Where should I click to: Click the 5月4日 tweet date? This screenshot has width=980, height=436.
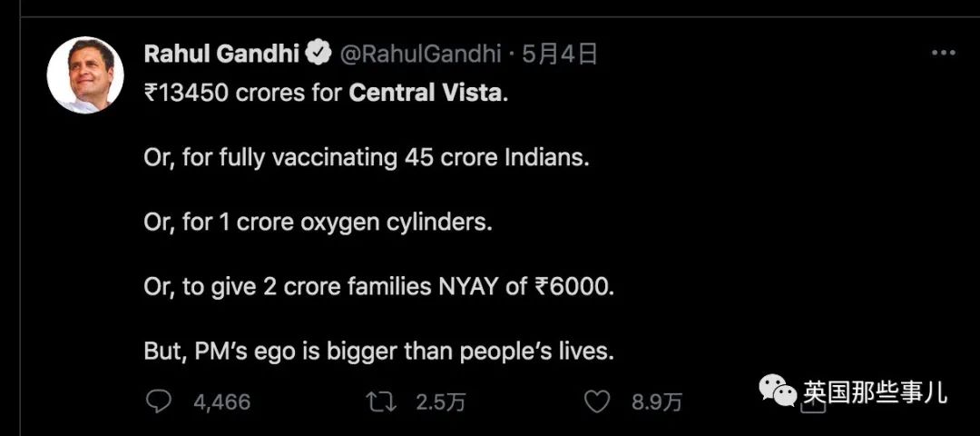click(x=559, y=55)
